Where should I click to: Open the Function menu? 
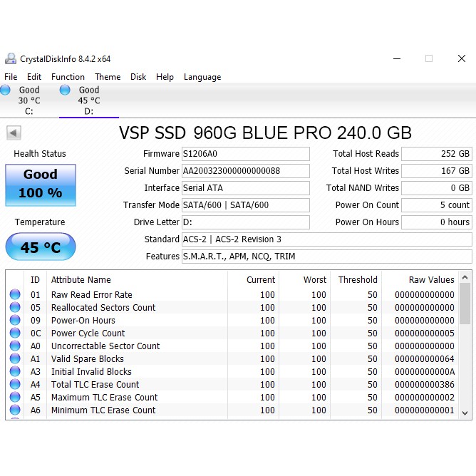point(68,77)
